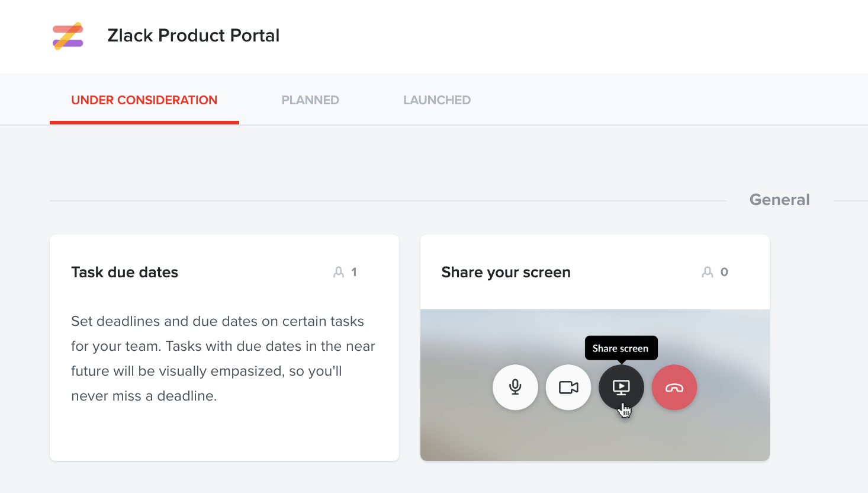Open the Share your screen card
868x493 pixels.
(506, 272)
